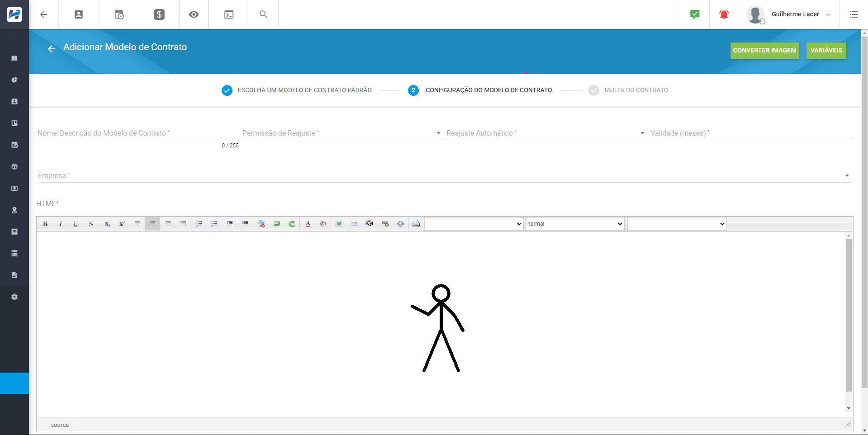
Task: Click the Validade (meses) field
Action: click(751, 133)
